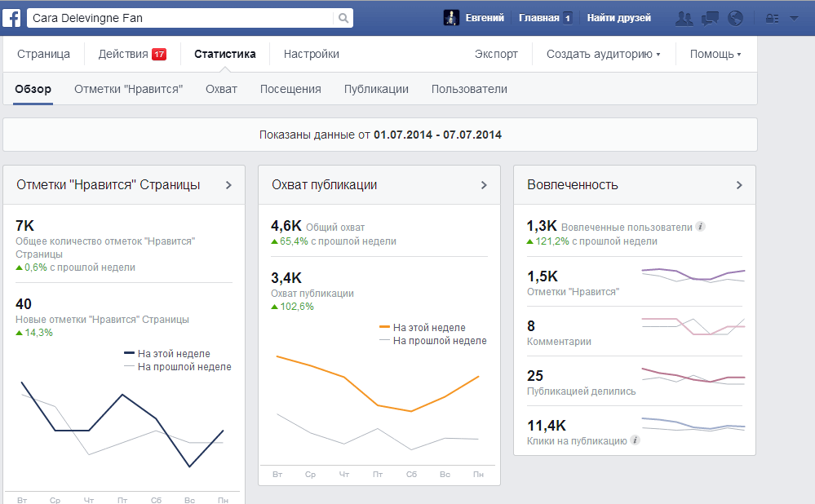
Task: Click the Экспорт button
Action: click(x=496, y=55)
